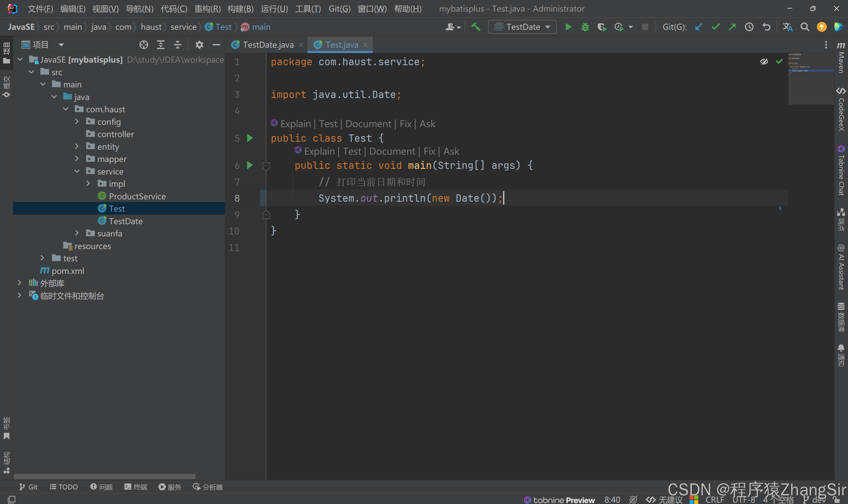Click the Build project hammer icon
The width and height of the screenshot is (848, 504).
476,27
